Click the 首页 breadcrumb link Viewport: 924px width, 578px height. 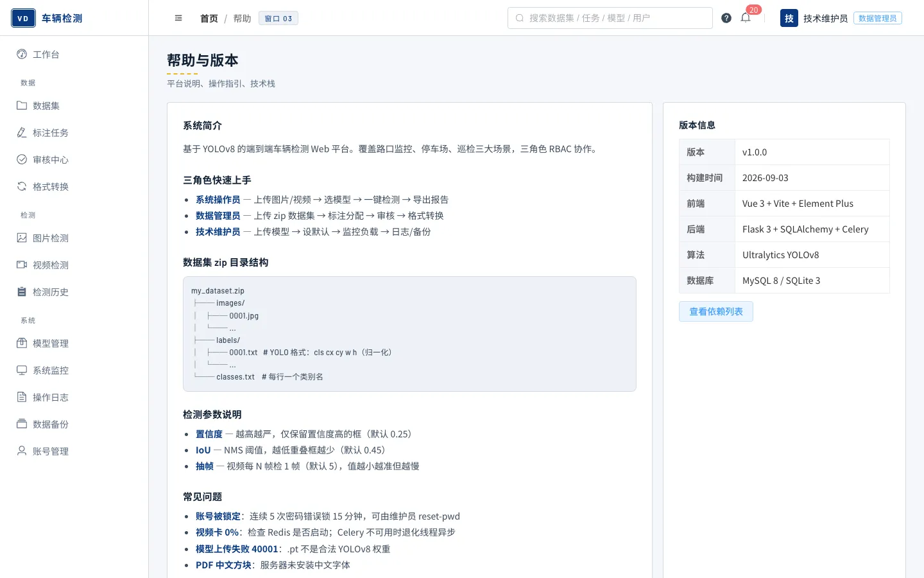(x=209, y=19)
